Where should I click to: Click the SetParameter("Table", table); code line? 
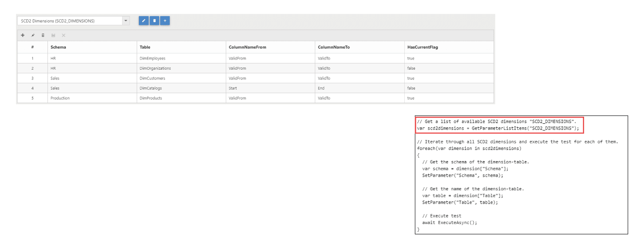click(460, 202)
